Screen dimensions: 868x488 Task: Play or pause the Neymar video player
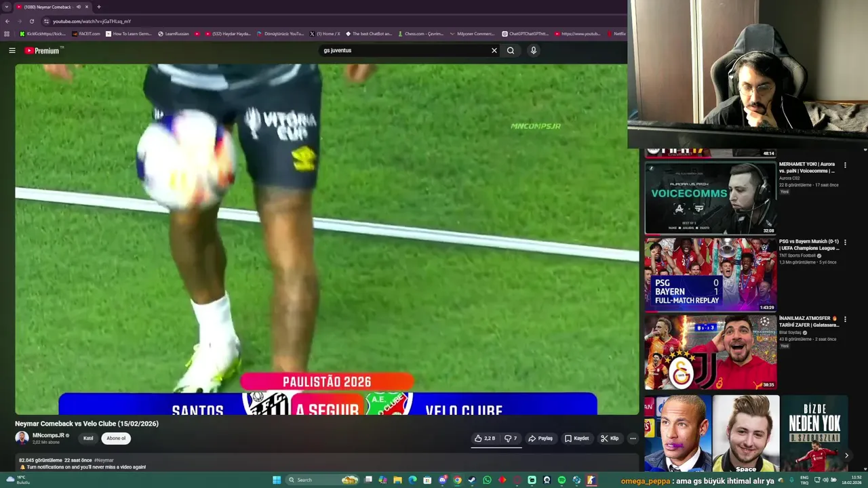[327, 239]
